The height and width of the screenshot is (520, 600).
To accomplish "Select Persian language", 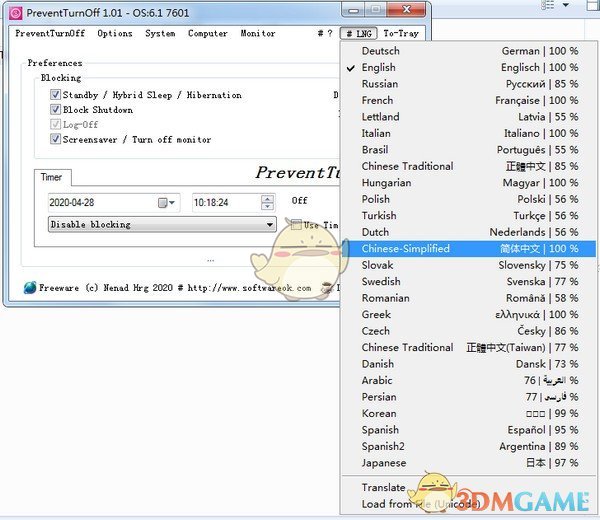I will point(468,397).
